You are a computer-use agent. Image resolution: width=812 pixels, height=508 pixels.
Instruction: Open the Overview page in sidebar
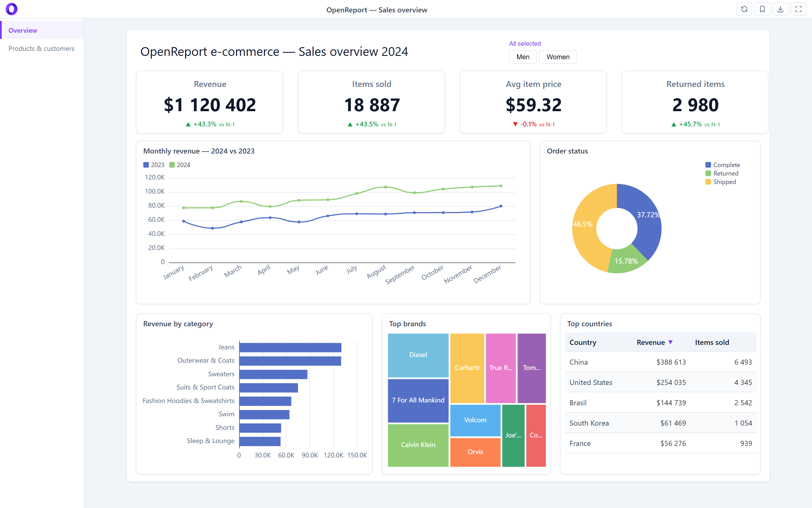click(x=42, y=30)
